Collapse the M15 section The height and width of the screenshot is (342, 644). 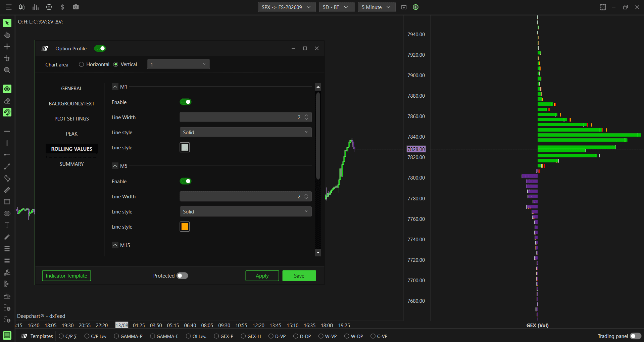click(115, 245)
